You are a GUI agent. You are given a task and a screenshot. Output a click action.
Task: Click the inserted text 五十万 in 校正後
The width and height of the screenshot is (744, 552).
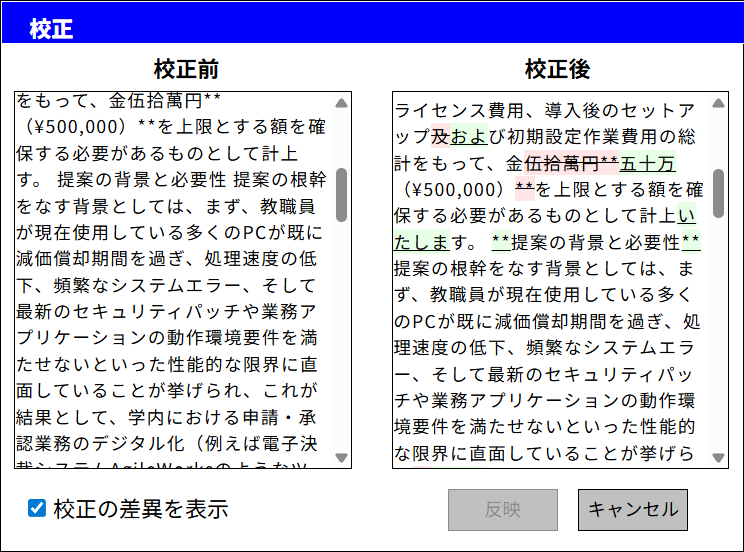(647, 163)
